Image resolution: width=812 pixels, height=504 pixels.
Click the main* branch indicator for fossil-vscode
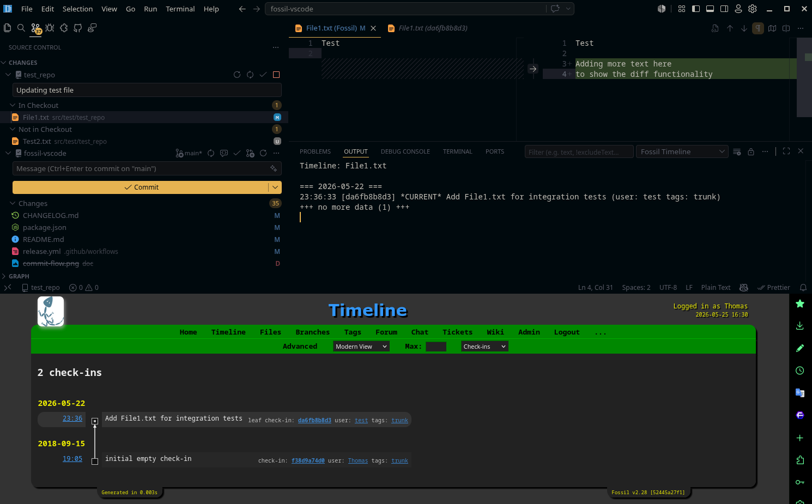coord(189,153)
